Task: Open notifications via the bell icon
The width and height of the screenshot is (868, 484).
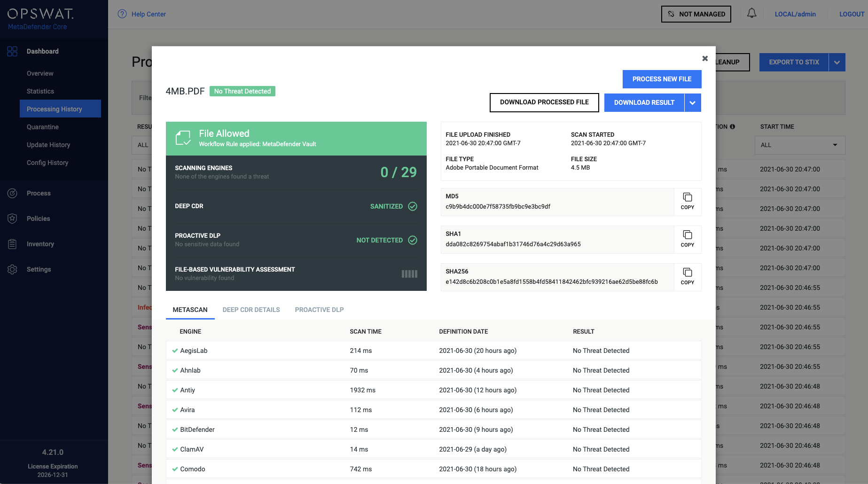Action: 751,14
